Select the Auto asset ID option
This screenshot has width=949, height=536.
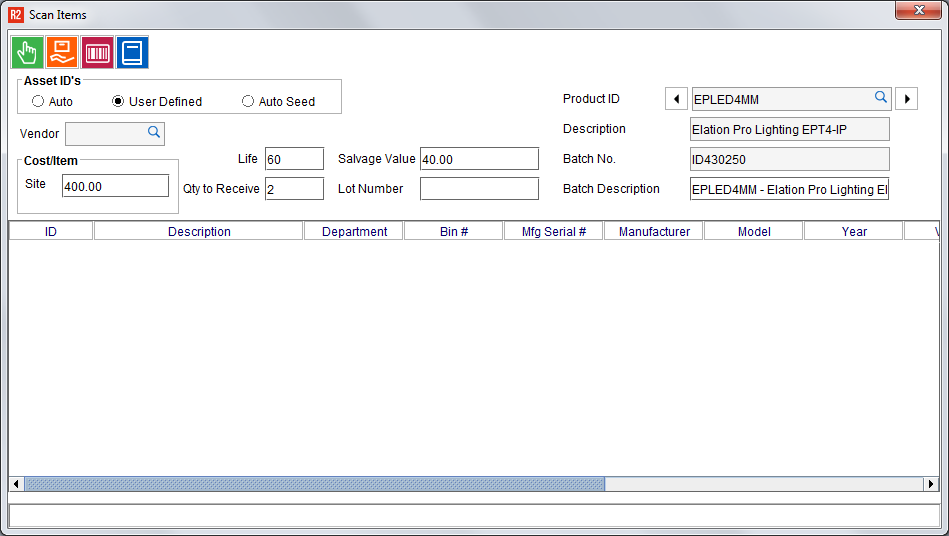[x=38, y=101]
